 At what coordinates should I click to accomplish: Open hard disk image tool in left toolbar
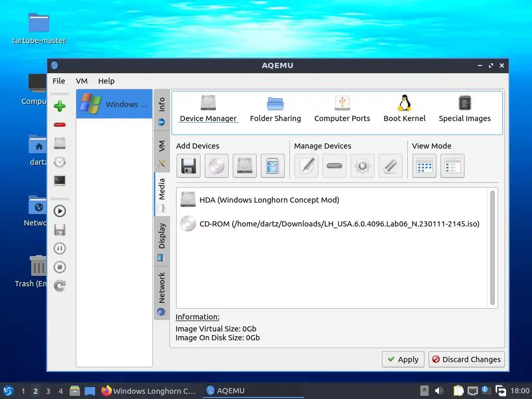tap(60, 143)
